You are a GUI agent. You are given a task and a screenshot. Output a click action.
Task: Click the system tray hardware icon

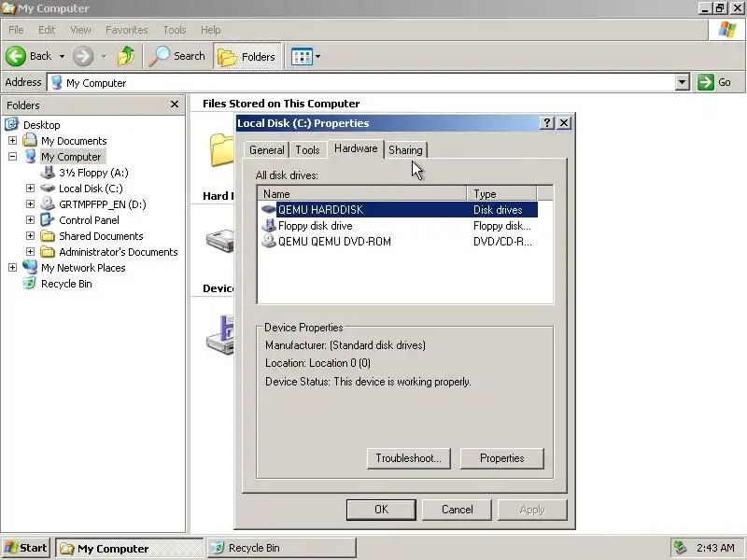680,548
